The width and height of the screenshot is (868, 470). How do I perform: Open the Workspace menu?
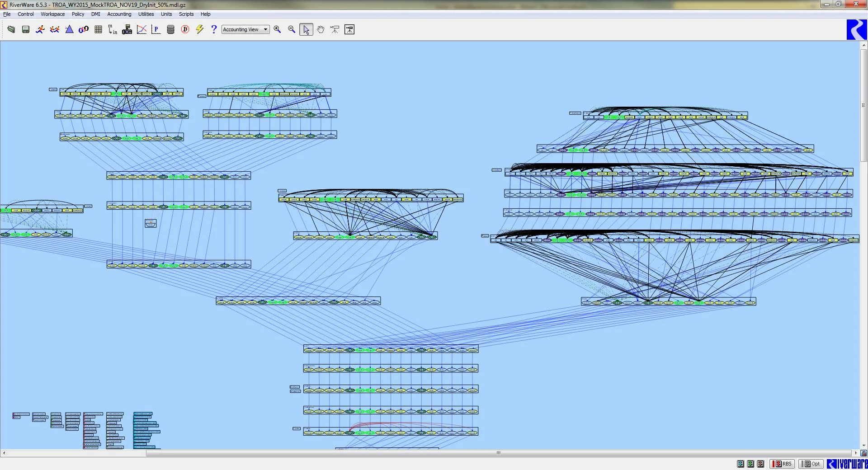52,14
